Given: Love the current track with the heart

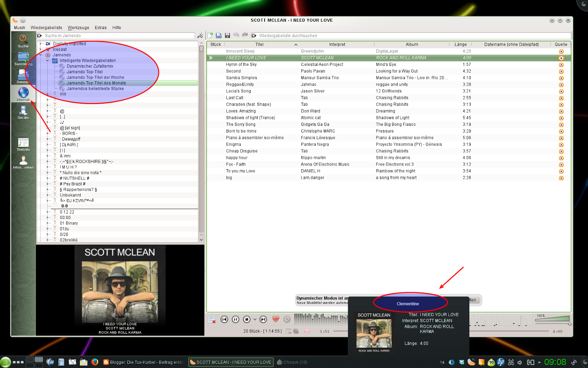Looking at the screenshot, I should pyautogui.click(x=276, y=319).
